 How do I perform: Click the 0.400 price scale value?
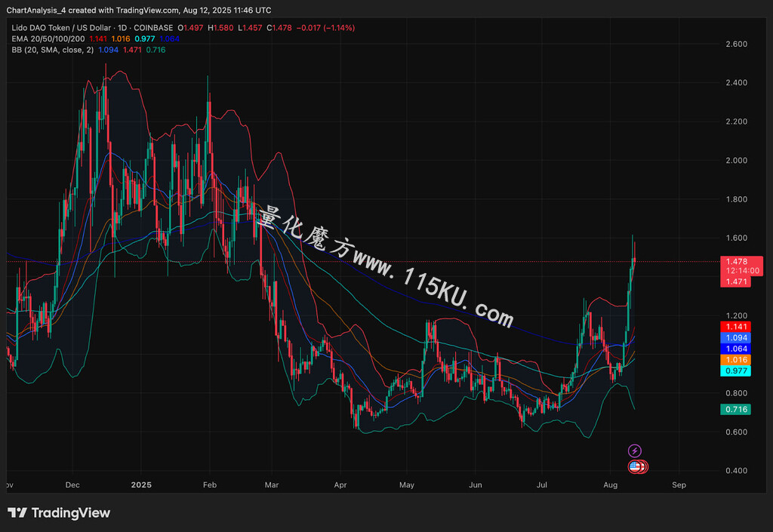[737, 470]
